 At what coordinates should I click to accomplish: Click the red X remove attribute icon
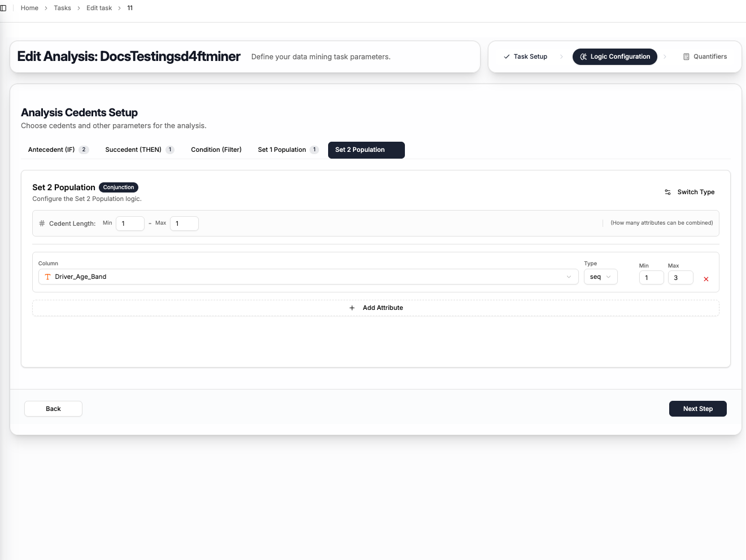tap(706, 279)
